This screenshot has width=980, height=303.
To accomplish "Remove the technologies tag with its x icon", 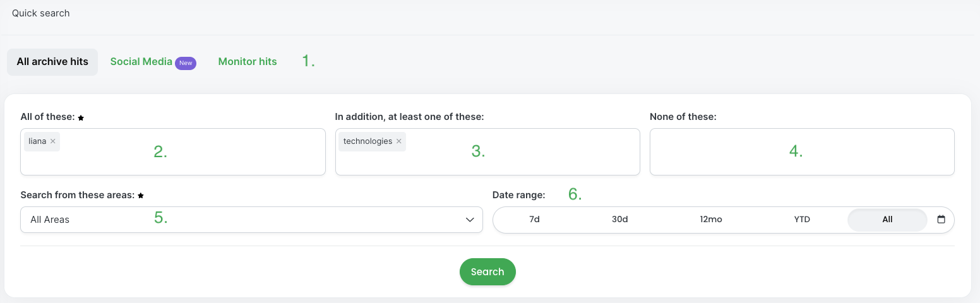I will coord(399,141).
